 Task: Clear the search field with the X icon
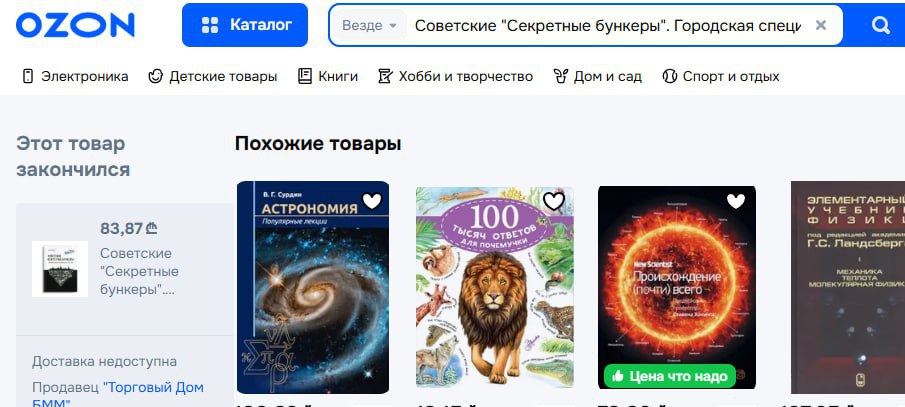click(820, 25)
